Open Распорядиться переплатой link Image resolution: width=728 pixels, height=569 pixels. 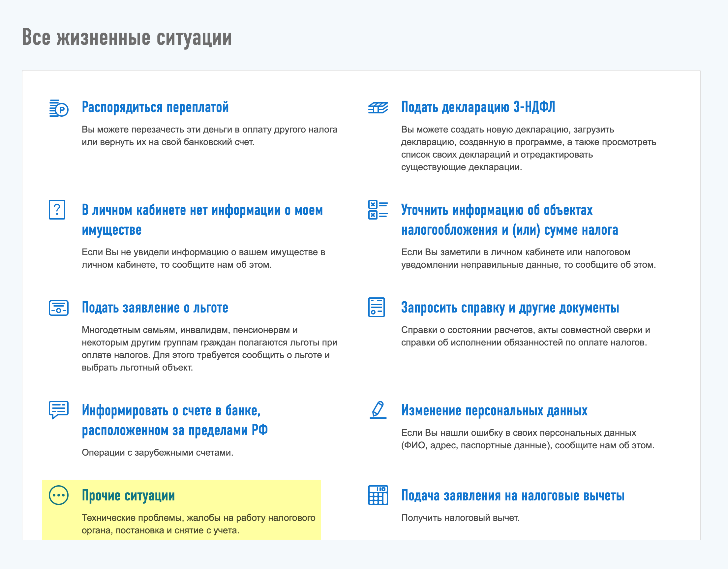[x=155, y=107]
